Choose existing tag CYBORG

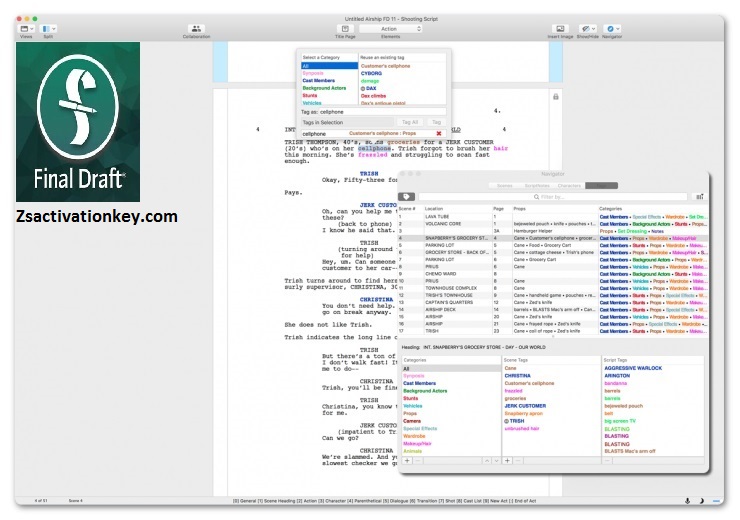371,73
